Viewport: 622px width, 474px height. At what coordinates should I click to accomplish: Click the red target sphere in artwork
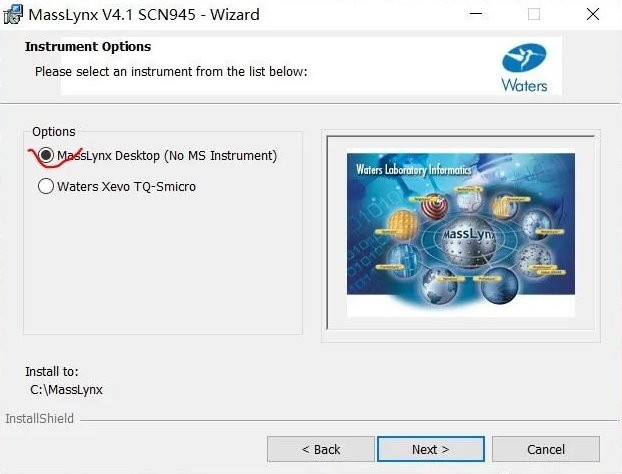click(434, 205)
